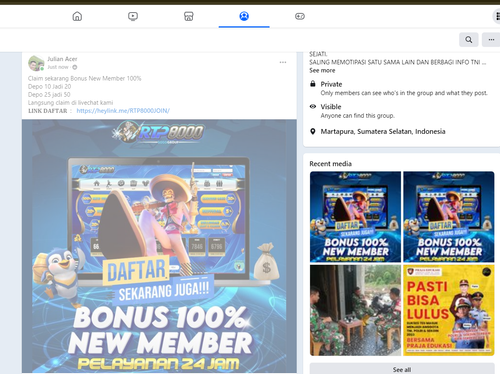Open the Watch video tab
The image size is (500, 374).
[x=133, y=16]
